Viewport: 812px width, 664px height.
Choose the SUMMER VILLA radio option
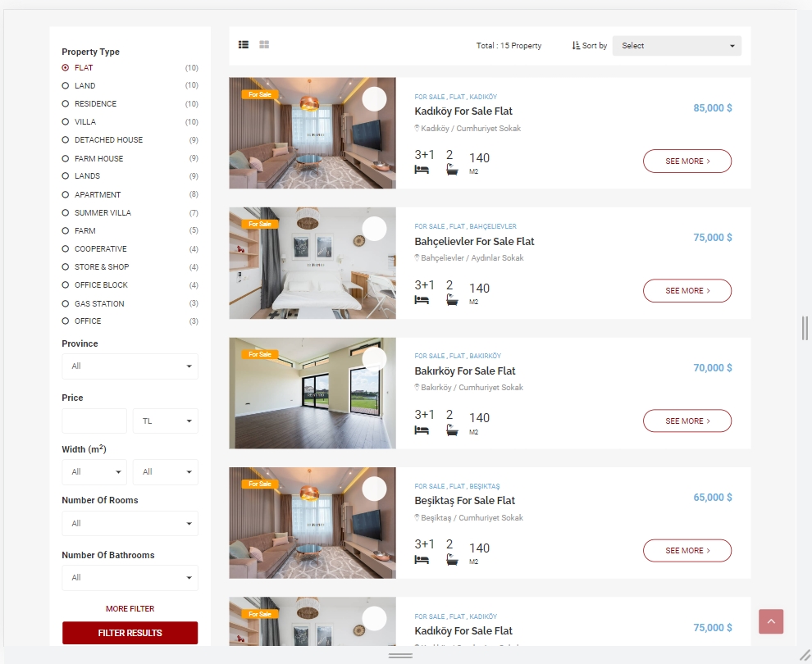66,212
